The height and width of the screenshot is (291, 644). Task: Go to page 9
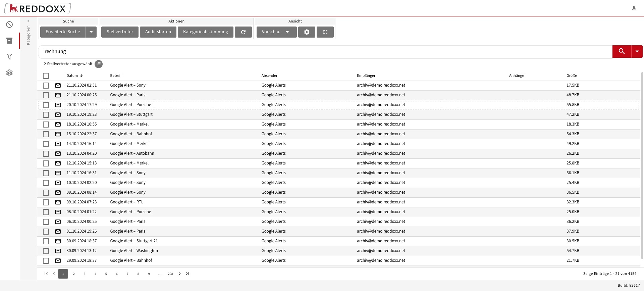149,274
